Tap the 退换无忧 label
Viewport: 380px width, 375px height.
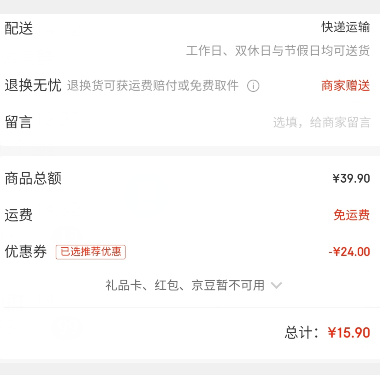33,85
